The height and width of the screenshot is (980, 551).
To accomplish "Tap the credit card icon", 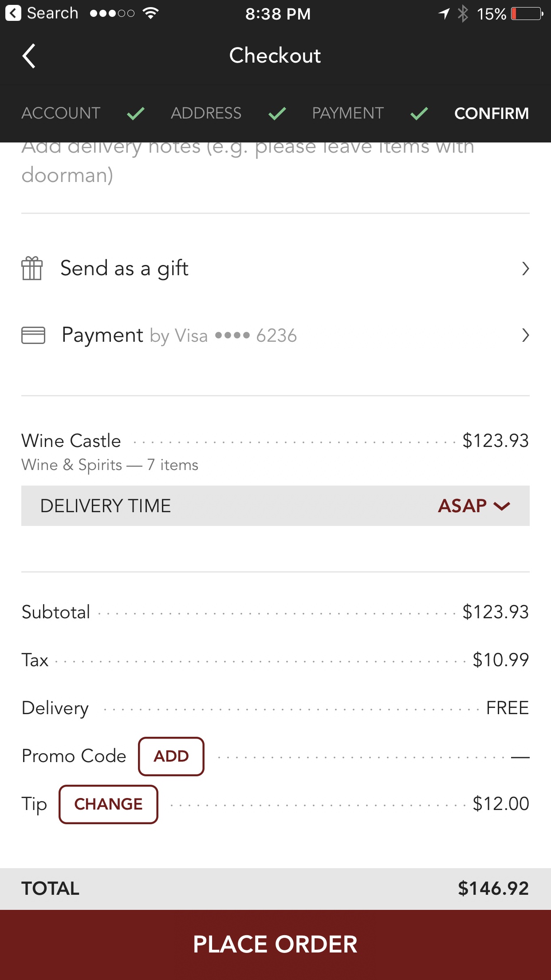I will 33,335.
